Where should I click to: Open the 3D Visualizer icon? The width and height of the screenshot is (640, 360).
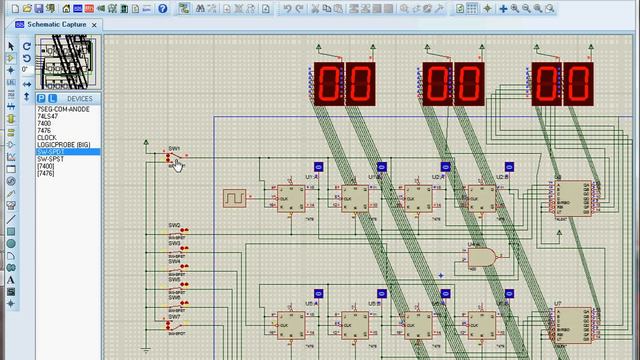pyautogui.click(x=101, y=8)
